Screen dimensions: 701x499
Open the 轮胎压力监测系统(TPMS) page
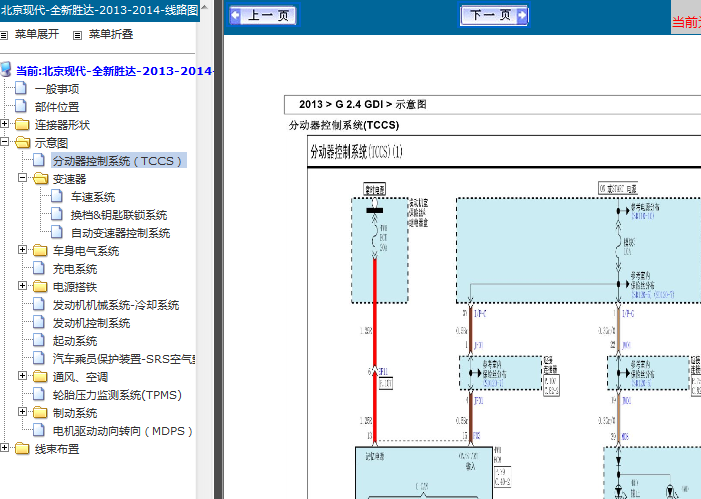click(x=117, y=395)
